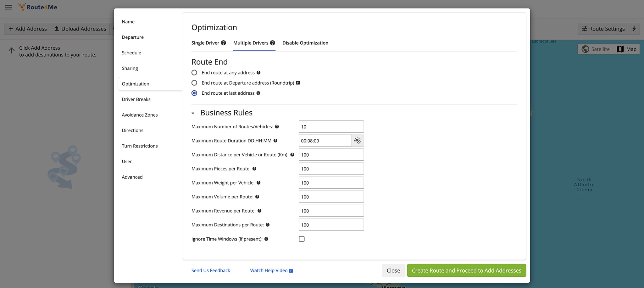Viewport: 644px width, 288px height.
Task: Select End route at any address
Action: (194, 73)
